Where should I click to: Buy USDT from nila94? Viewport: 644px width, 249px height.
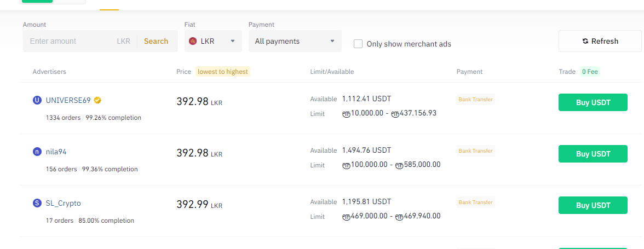tap(593, 154)
